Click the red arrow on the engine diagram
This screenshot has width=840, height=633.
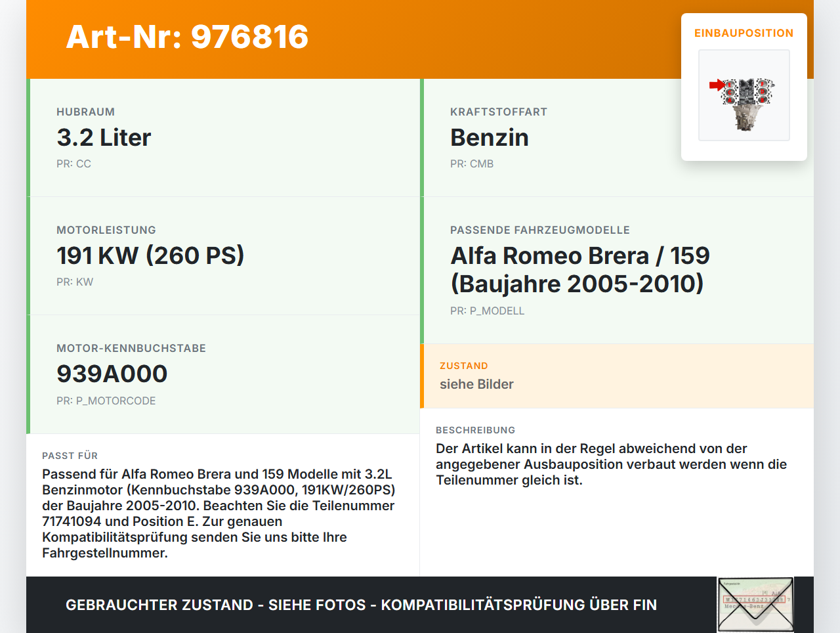click(x=716, y=85)
